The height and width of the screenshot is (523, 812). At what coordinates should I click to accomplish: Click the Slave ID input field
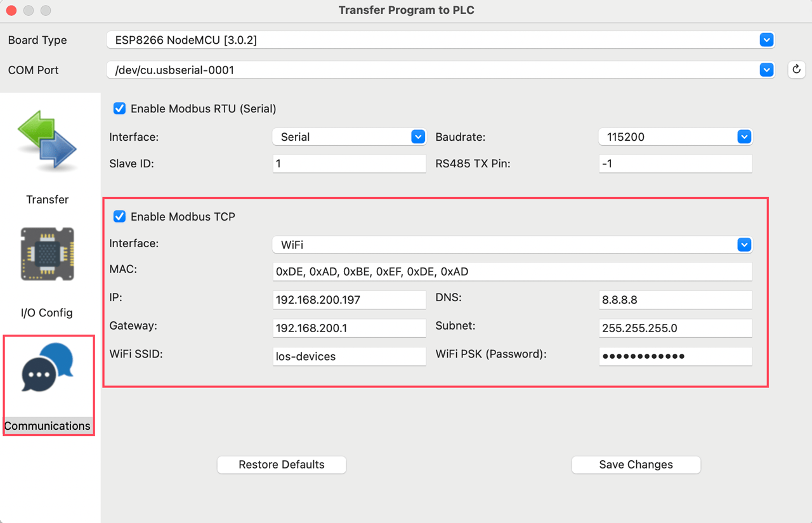pos(349,163)
